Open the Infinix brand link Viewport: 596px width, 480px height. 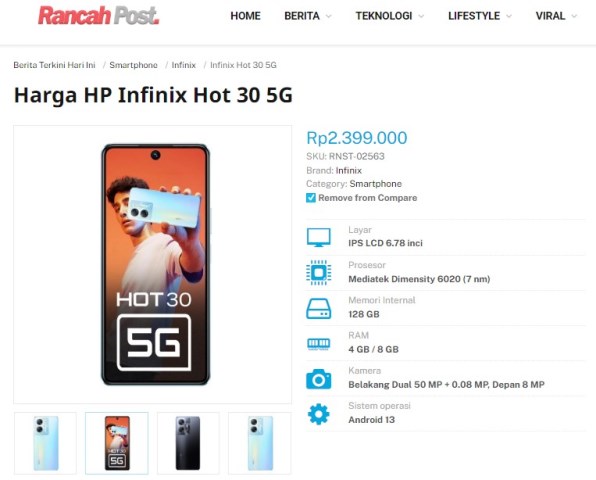(x=349, y=170)
